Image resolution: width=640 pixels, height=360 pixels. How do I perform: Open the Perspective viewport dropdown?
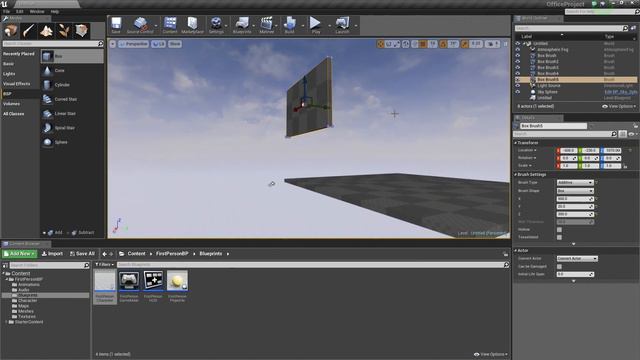coord(133,44)
